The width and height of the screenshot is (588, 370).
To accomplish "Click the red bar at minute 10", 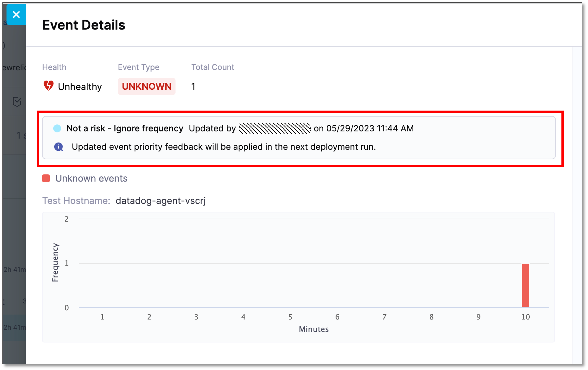I will click(525, 285).
